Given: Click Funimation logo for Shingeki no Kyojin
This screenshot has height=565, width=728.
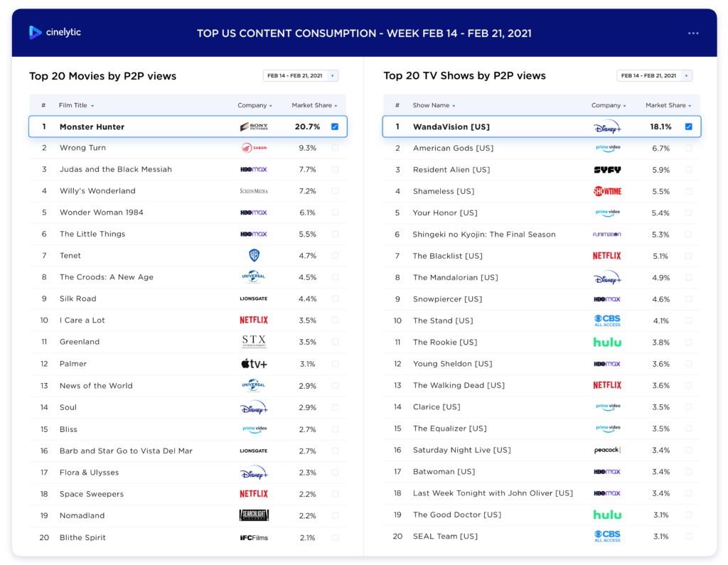Looking at the screenshot, I should pos(607,235).
